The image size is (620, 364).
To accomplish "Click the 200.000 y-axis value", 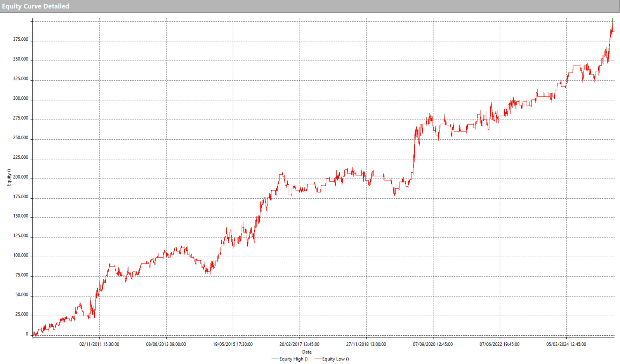I will (21, 177).
